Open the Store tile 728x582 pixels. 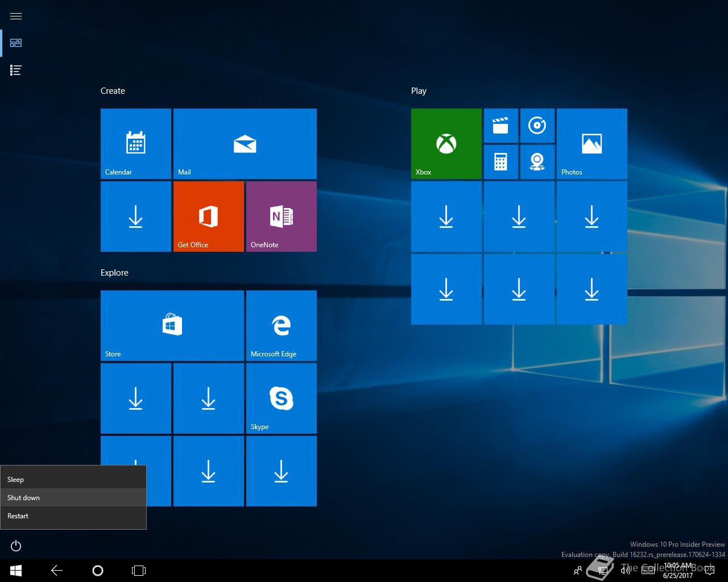pos(172,326)
